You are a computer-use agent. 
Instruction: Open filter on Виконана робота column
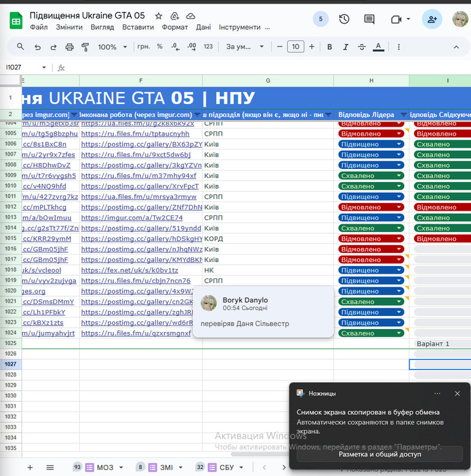point(197,115)
